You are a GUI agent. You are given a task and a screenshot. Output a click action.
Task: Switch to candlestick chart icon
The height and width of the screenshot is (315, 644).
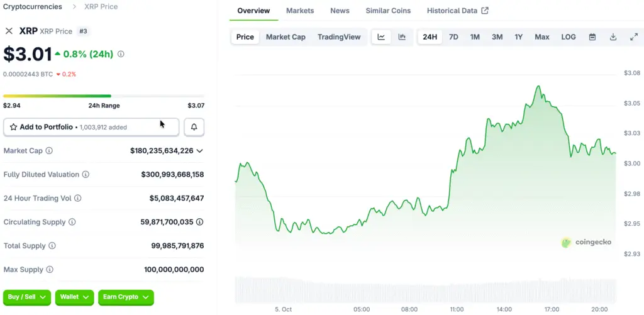[402, 37]
